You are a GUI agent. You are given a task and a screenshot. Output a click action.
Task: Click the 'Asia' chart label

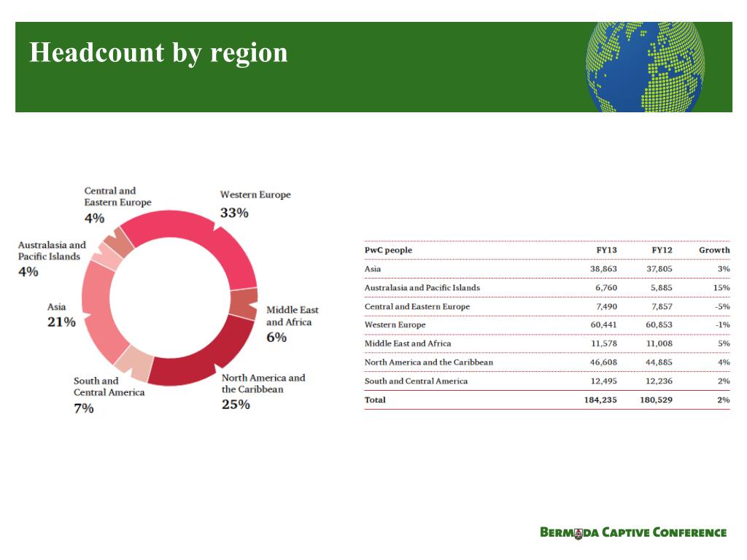57,307
